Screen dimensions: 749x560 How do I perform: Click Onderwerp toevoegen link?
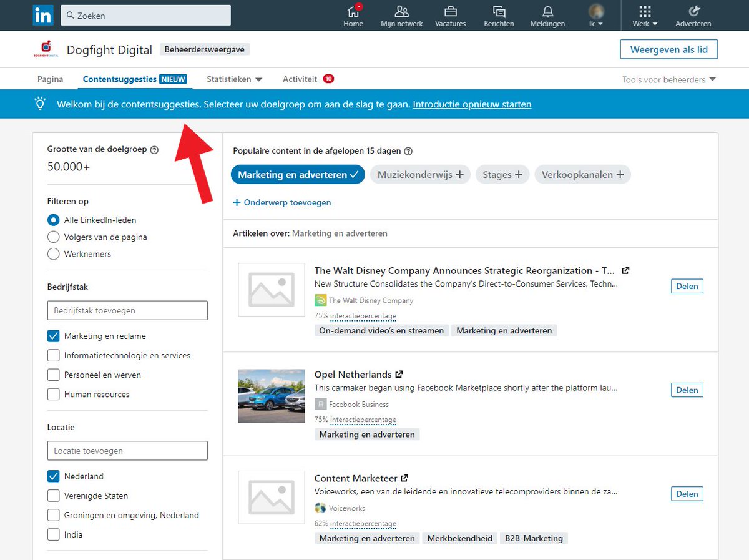point(282,202)
